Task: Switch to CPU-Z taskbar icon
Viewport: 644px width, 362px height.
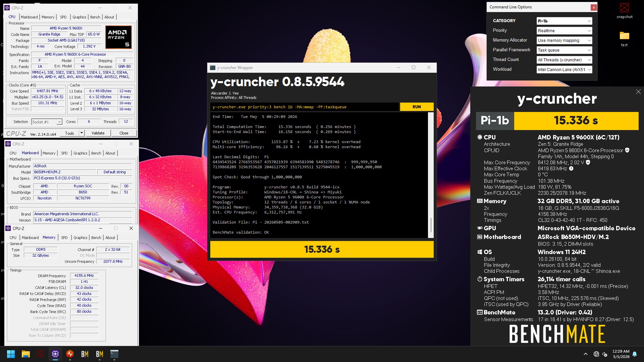Action: (x=55, y=354)
